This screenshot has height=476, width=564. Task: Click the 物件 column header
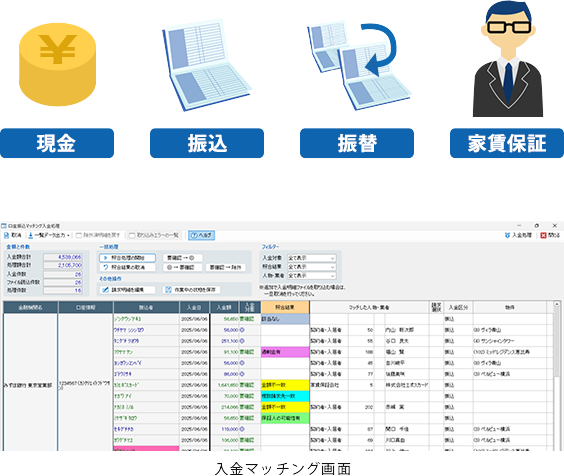pos(510,308)
